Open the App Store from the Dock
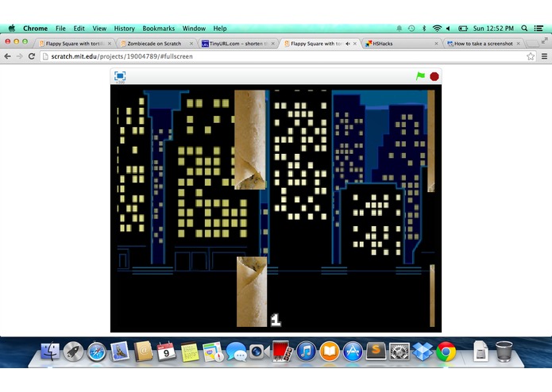 point(353,352)
